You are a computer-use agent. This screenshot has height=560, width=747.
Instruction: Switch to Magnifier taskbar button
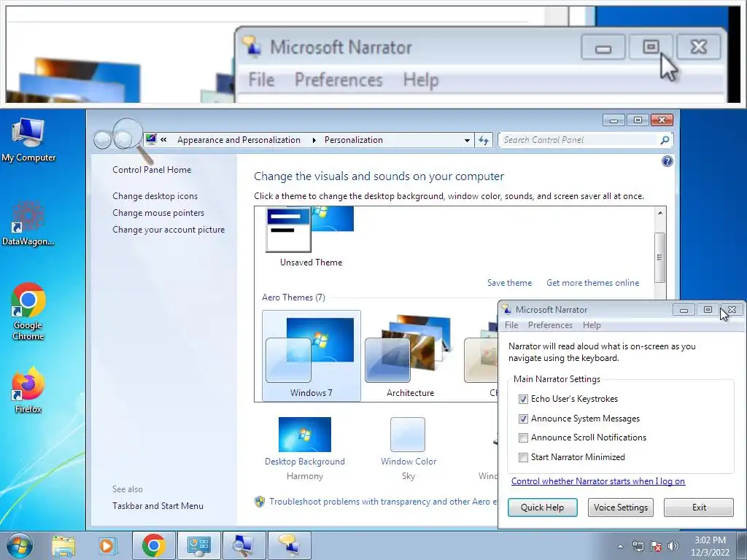coord(244,545)
